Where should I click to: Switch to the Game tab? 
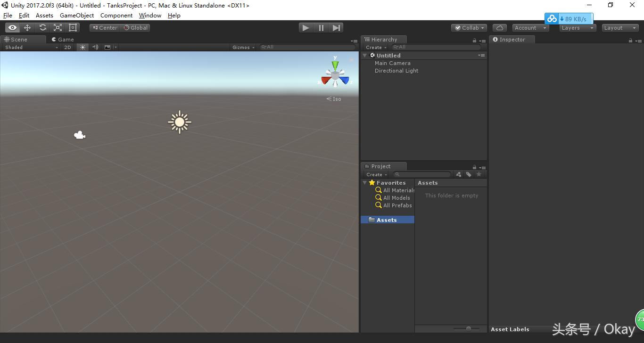point(63,39)
